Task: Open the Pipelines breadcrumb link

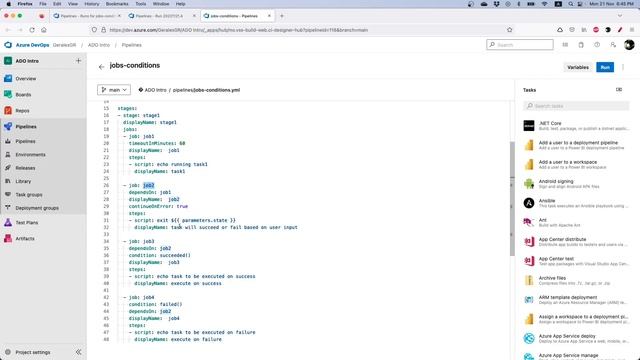Action: pos(131,45)
